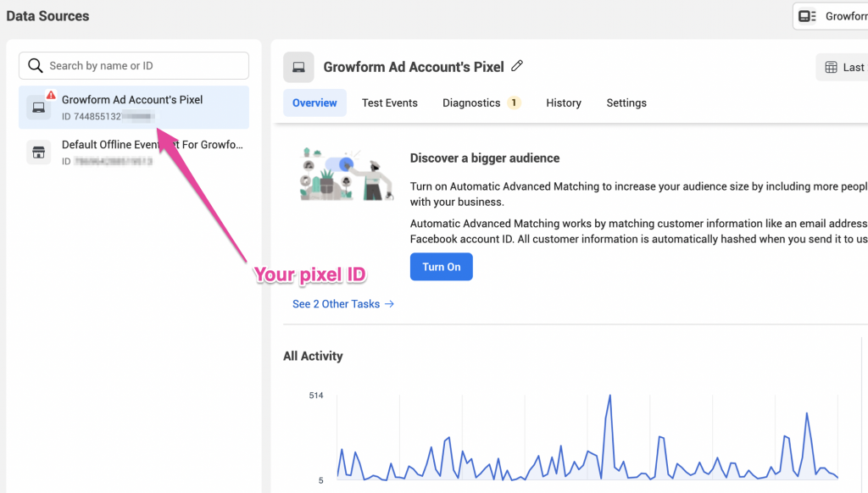The height and width of the screenshot is (493, 868).
Task: Click the pixel laptop icon in header
Action: (x=299, y=67)
